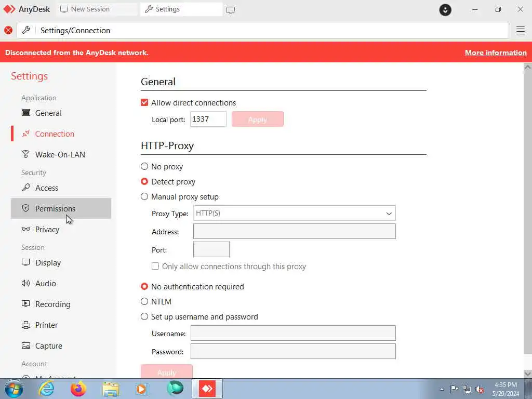Uncheck Allow direct connections

click(144, 102)
